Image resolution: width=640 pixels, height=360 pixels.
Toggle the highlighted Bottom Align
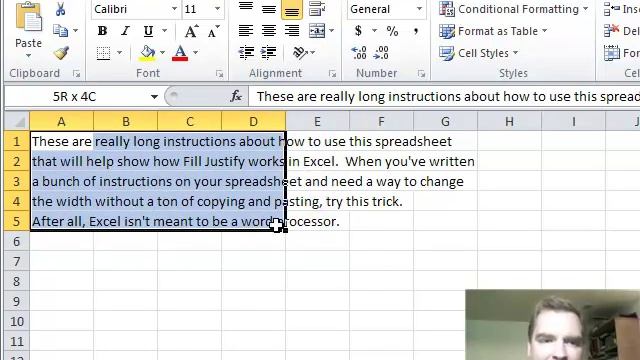point(292,9)
